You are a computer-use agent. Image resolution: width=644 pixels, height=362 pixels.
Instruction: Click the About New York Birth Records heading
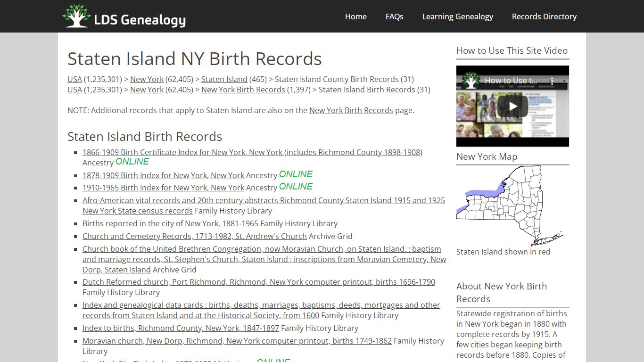click(502, 292)
